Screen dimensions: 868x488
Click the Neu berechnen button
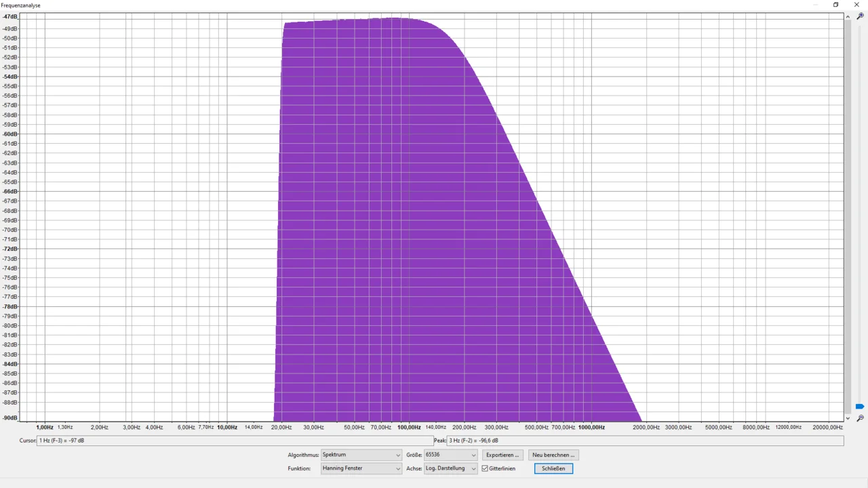pos(553,455)
